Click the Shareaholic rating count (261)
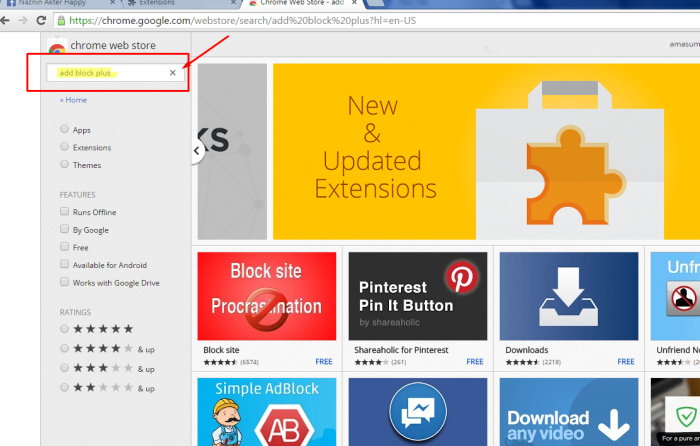 click(x=399, y=362)
